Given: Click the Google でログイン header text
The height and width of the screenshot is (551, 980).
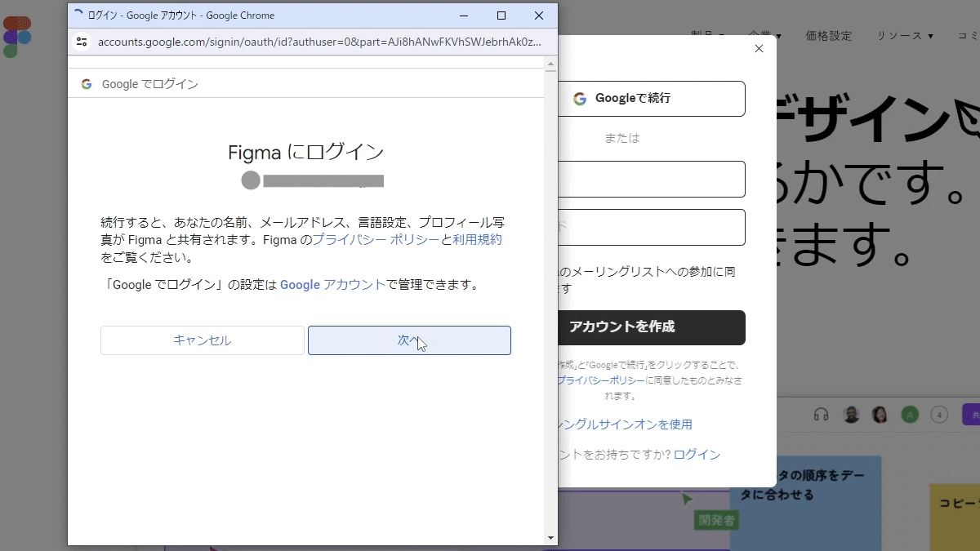Looking at the screenshot, I should point(150,84).
